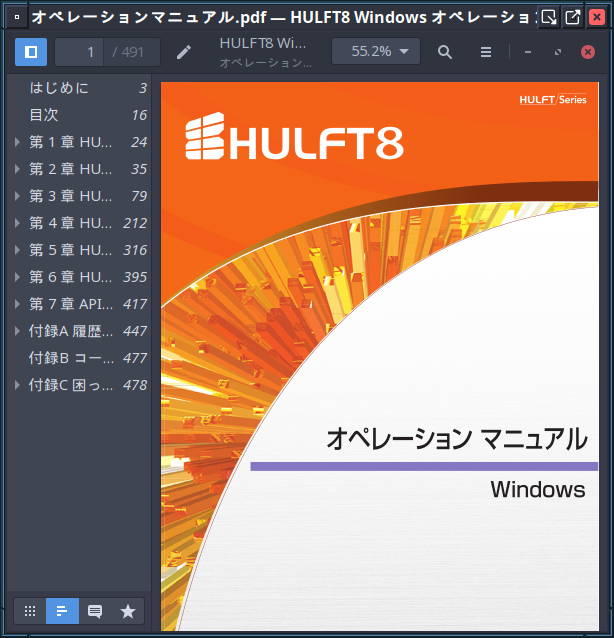This screenshot has height=638, width=614.
Task: Click the current page number field
Action: pos(79,52)
